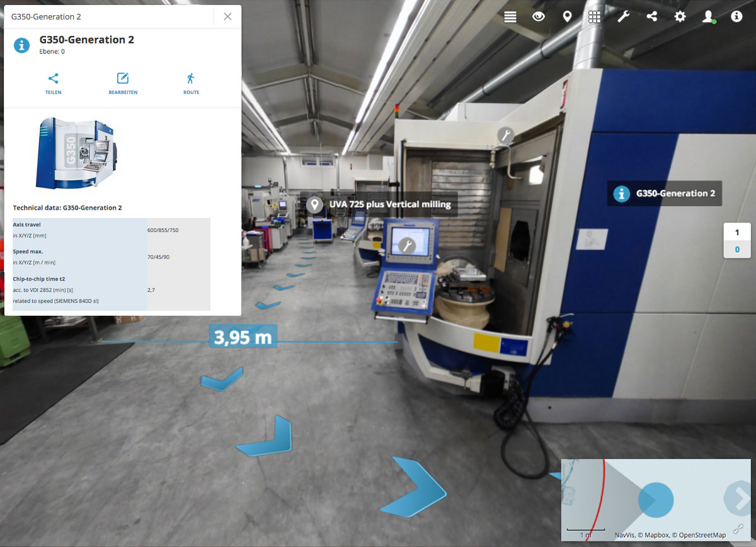The height and width of the screenshot is (547, 756).
Task: Click 'Chip-to-chip time t2' row label
Action: tap(39, 278)
